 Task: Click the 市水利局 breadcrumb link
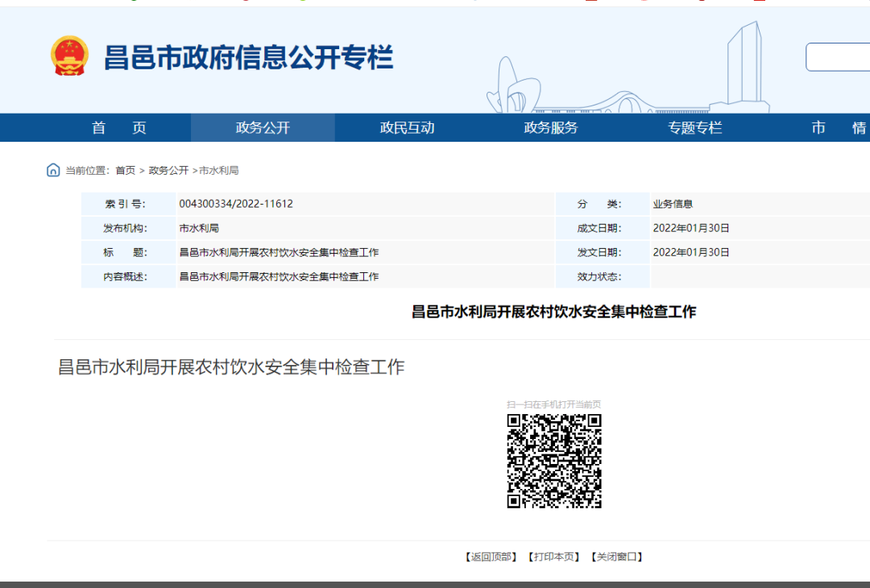[x=219, y=171]
